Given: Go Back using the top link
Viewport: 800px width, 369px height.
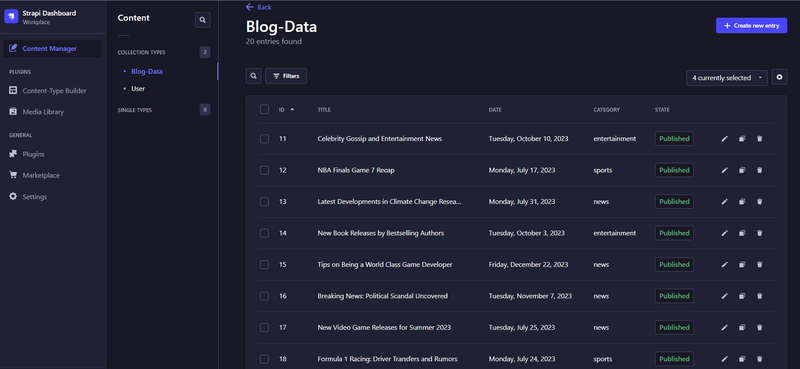Looking at the screenshot, I should coord(259,7).
